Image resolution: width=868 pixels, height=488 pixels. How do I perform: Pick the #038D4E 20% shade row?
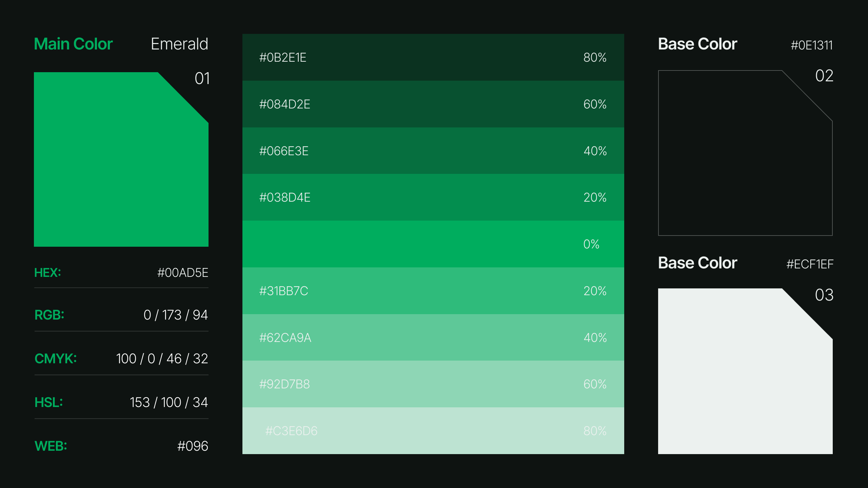point(433,197)
